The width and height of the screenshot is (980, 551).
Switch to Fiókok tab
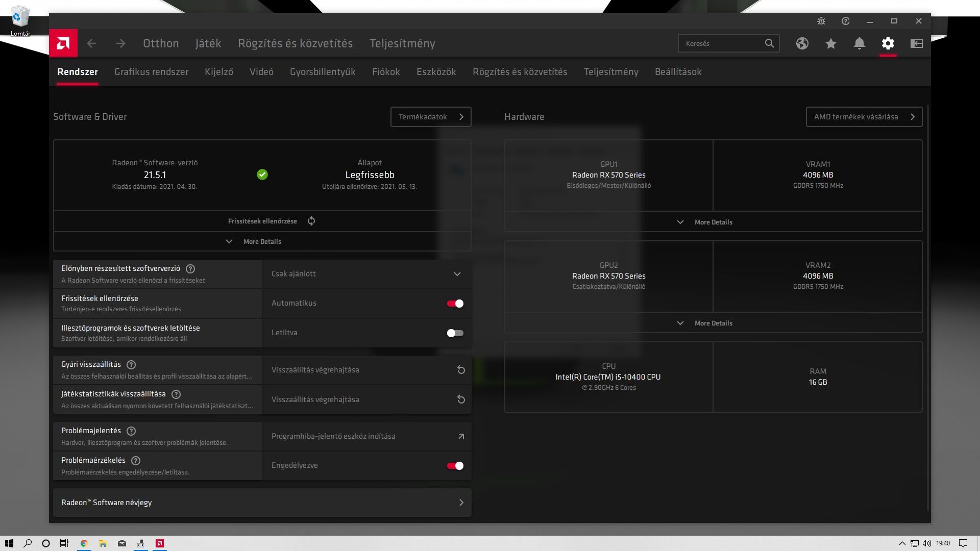pos(386,72)
